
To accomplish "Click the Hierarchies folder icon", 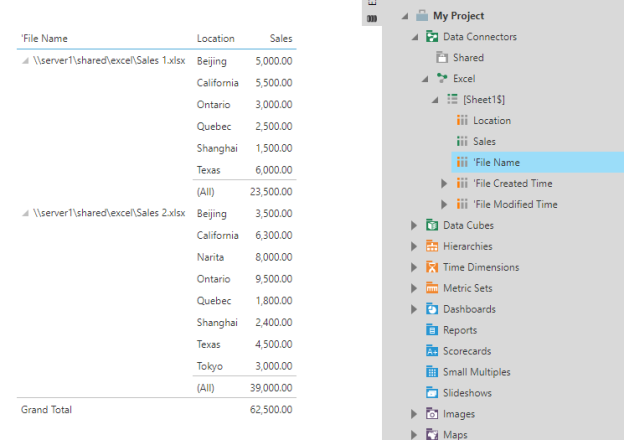I will [432, 247].
